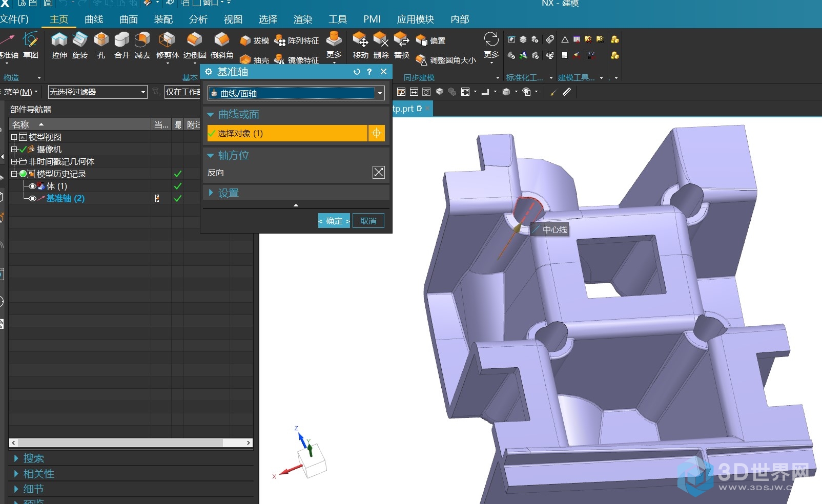Image resolution: width=822 pixels, height=504 pixels.
Task: Run the 合并 unite command
Action: pos(121,45)
